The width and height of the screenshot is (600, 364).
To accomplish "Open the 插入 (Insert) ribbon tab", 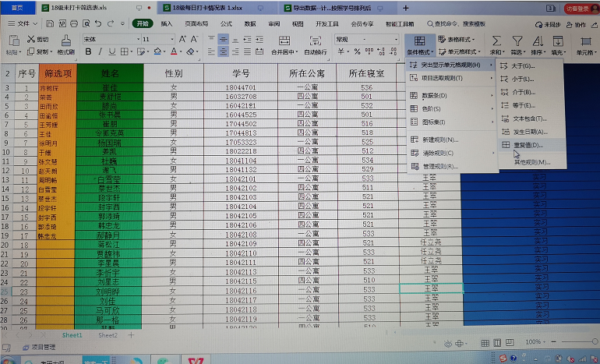I will 167,24.
